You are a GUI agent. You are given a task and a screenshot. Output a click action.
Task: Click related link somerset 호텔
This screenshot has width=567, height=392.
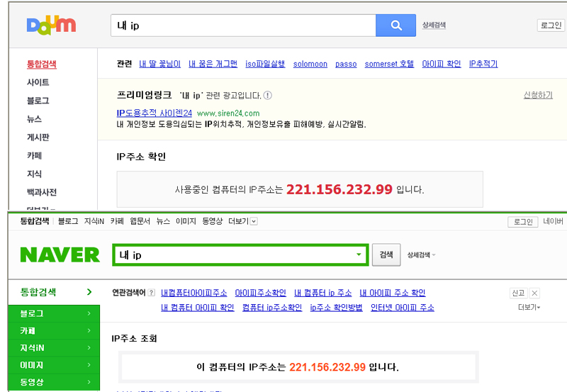click(x=389, y=64)
